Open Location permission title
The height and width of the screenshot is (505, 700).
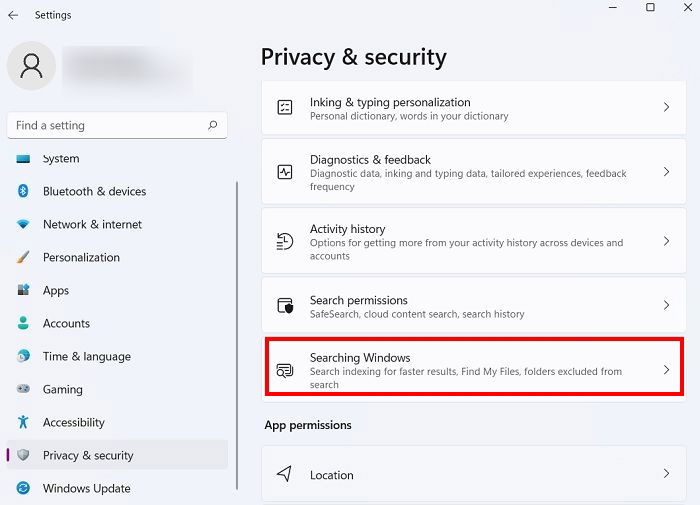pyautogui.click(x=332, y=475)
